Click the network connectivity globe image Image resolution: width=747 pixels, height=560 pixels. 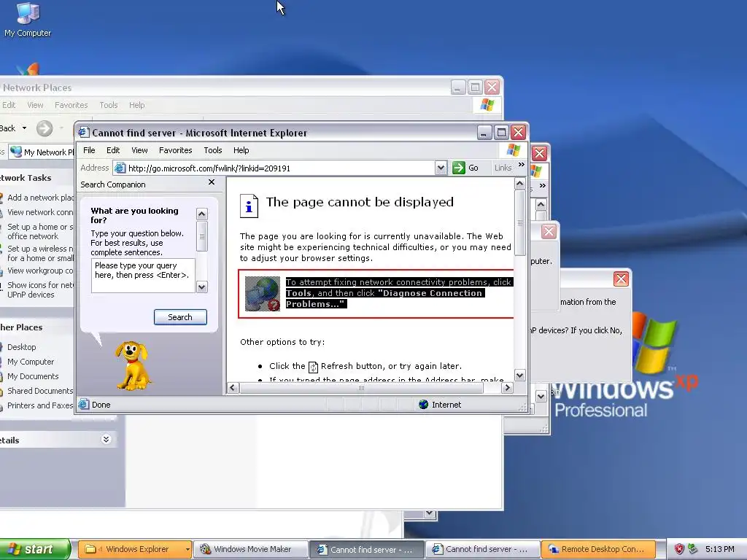tap(262, 294)
